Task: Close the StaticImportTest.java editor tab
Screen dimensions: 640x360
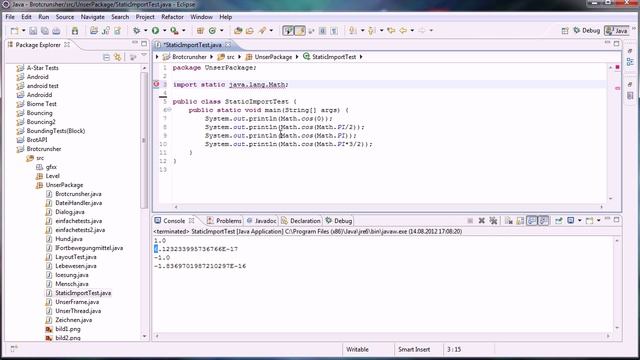Action: click(228, 44)
